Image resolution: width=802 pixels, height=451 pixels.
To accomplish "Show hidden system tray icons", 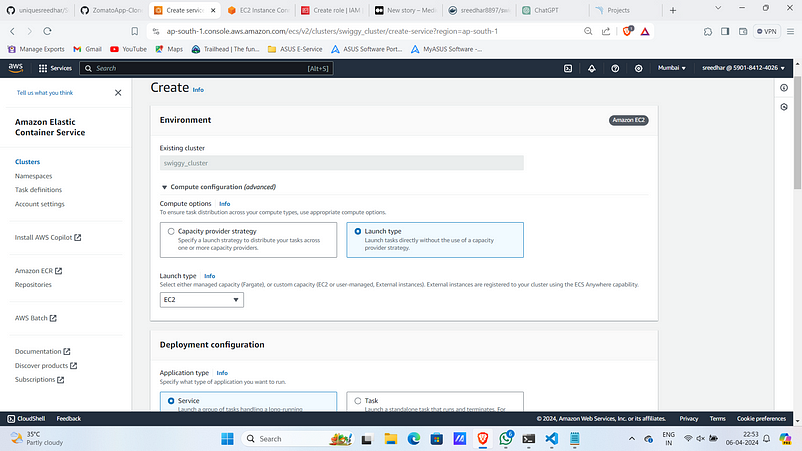I will point(632,439).
